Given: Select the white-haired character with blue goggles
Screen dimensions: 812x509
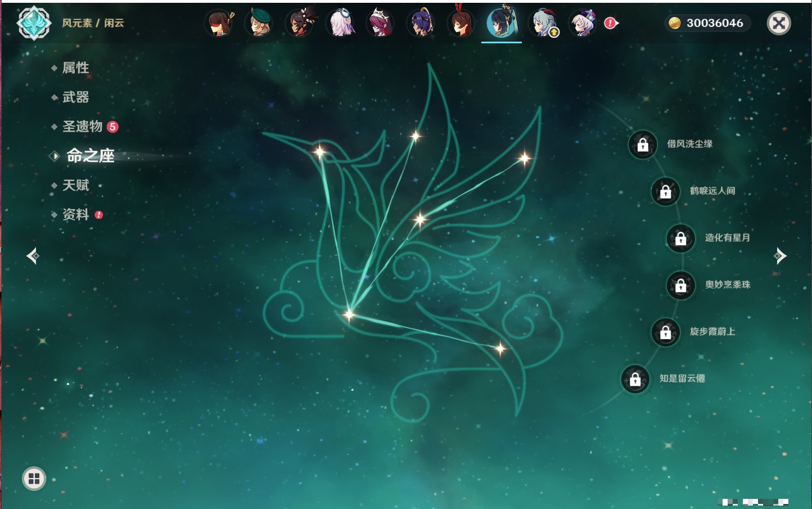Looking at the screenshot, I should 341,23.
